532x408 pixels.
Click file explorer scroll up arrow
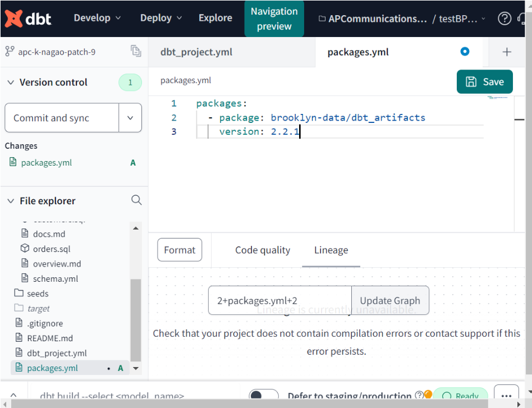(136, 228)
